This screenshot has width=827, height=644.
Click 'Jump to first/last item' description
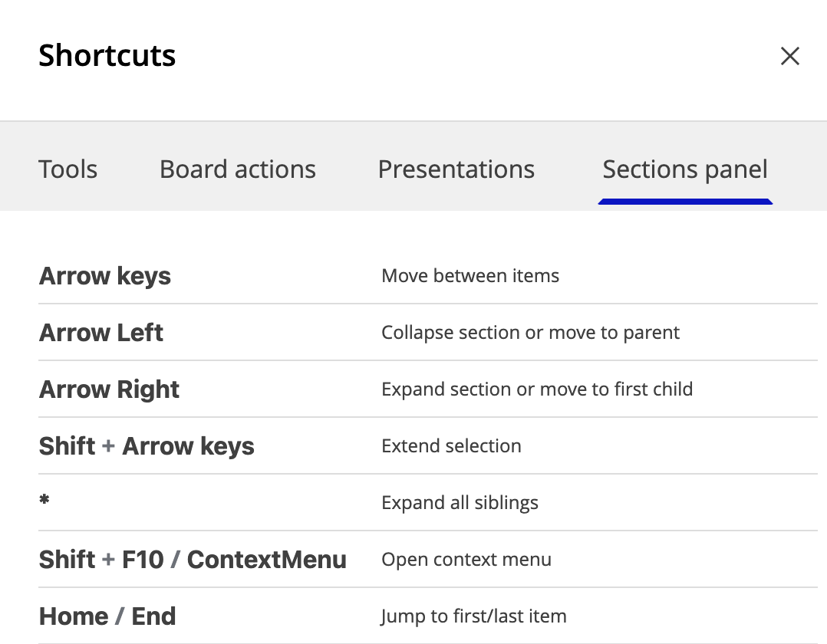(x=473, y=616)
